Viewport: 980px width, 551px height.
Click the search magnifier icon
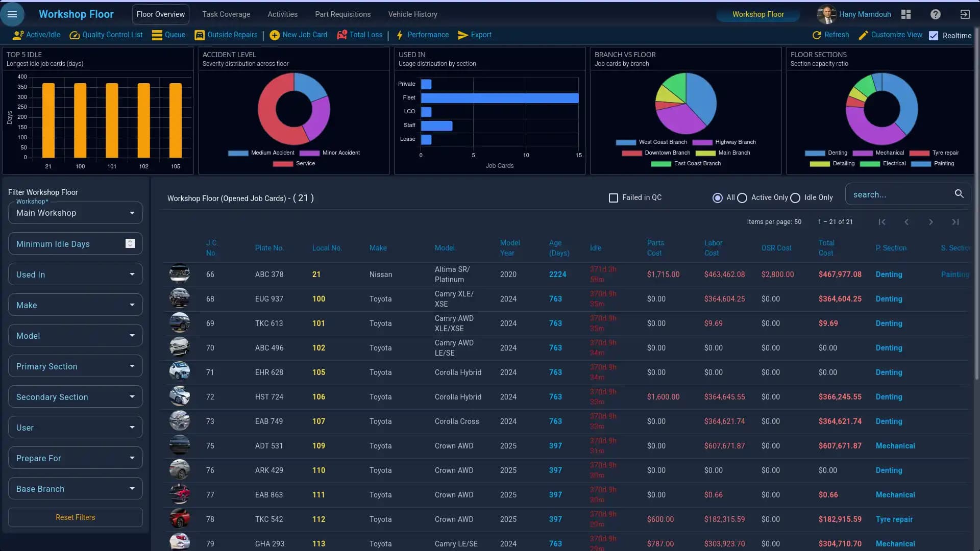pyautogui.click(x=959, y=194)
